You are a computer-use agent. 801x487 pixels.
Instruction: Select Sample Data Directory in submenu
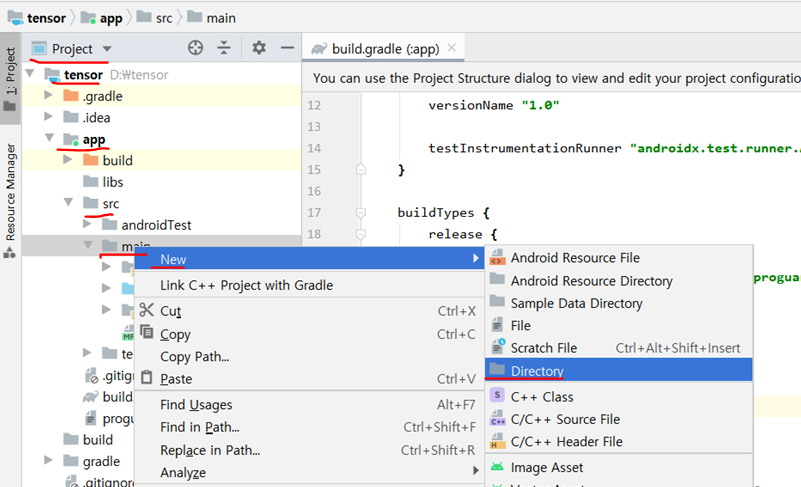point(619,304)
